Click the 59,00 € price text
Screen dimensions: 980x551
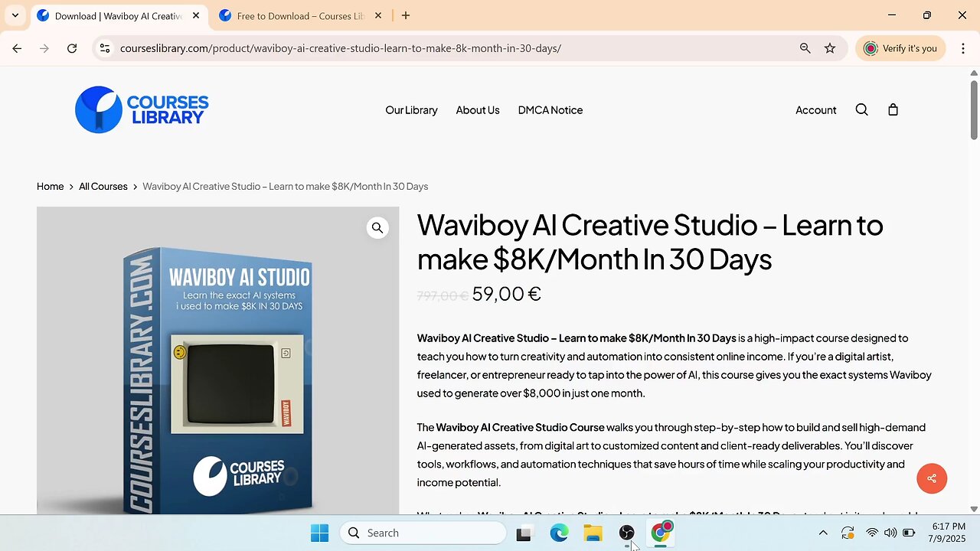tap(507, 294)
